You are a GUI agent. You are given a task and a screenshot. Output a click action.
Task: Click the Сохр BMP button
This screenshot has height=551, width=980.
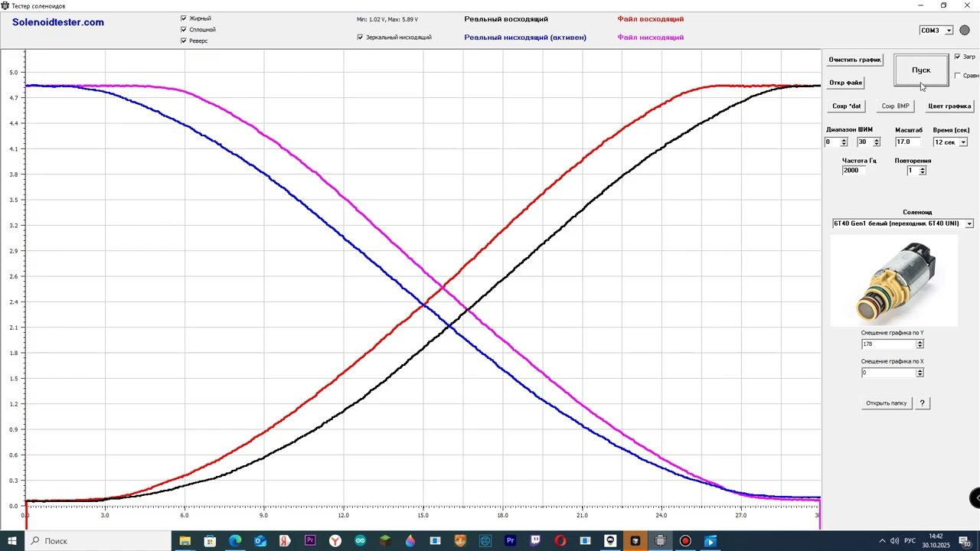tap(896, 106)
